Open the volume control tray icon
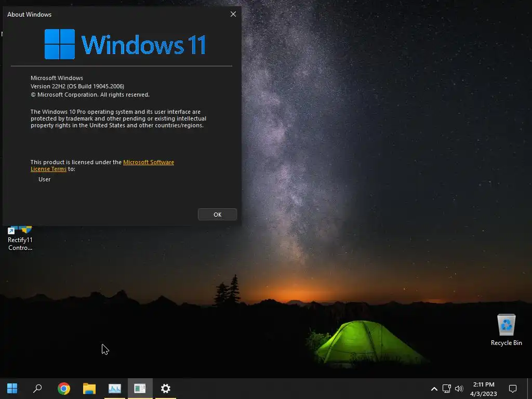This screenshot has width=532, height=399. [459, 389]
